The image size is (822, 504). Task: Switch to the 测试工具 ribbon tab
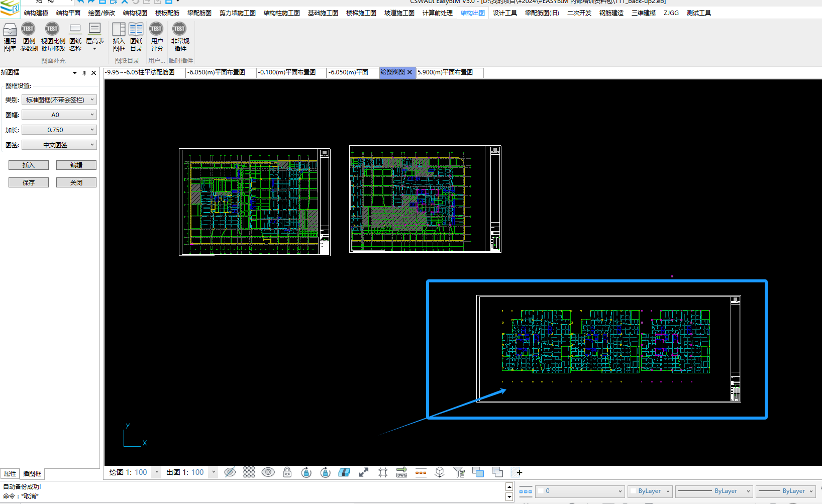[699, 13]
